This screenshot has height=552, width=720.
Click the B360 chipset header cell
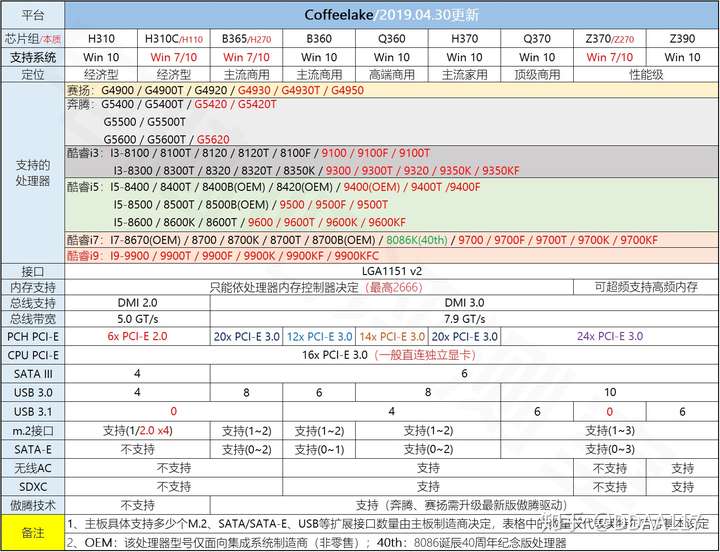click(x=319, y=39)
